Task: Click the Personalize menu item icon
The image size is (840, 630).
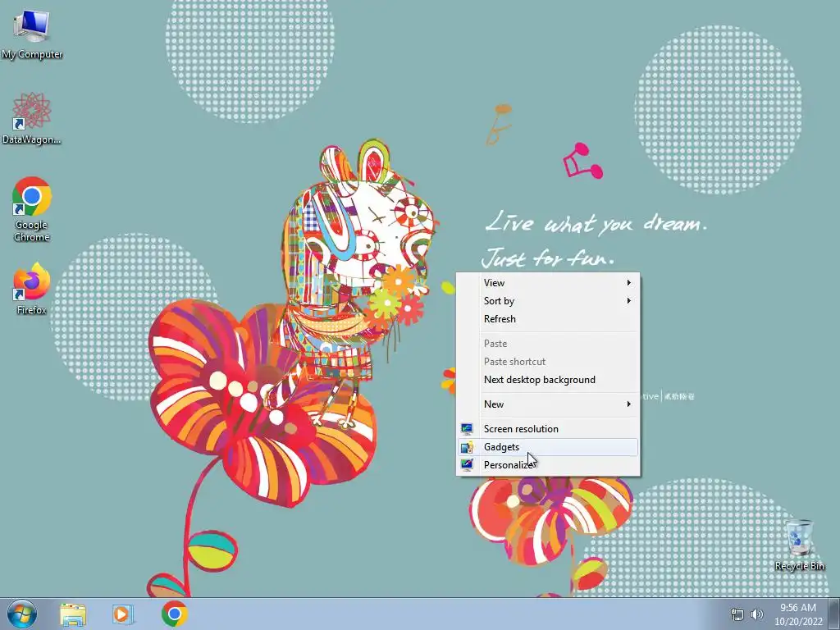Action: (467, 465)
